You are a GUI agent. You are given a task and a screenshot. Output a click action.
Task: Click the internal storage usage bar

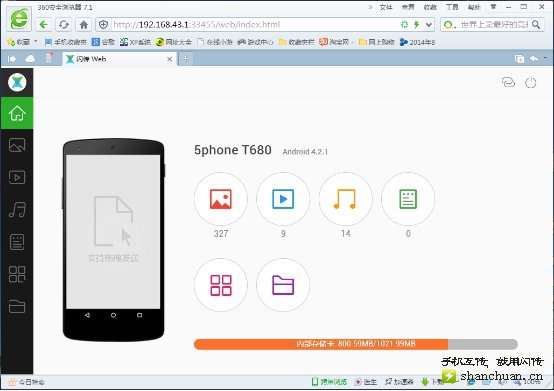coord(356,344)
